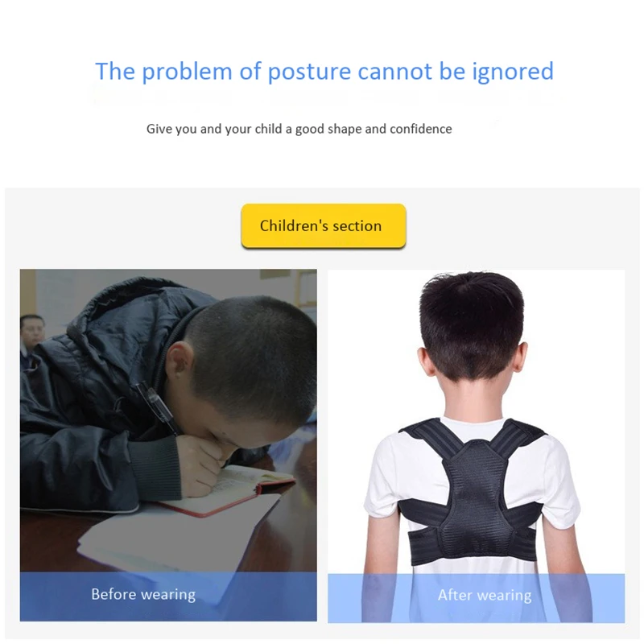644x644 pixels.
Task: Open the boy wearing brace photo
Action: tap(476, 446)
